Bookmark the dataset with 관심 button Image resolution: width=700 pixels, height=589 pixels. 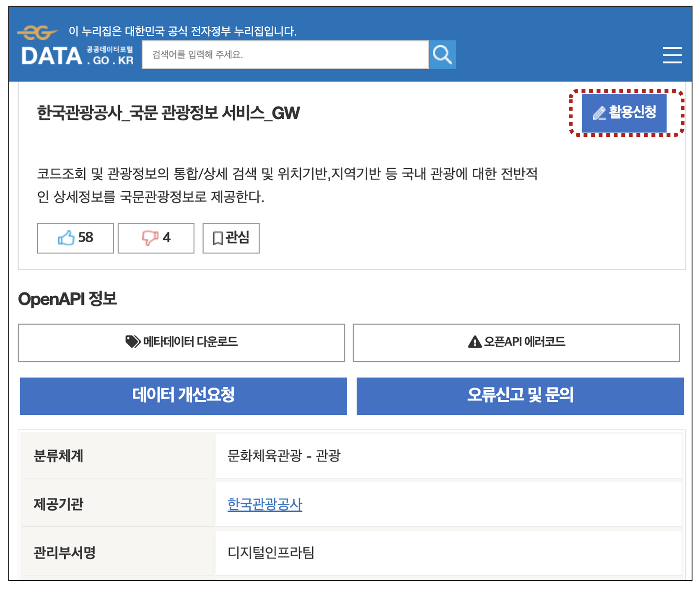pyautogui.click(x=231, y=238)
